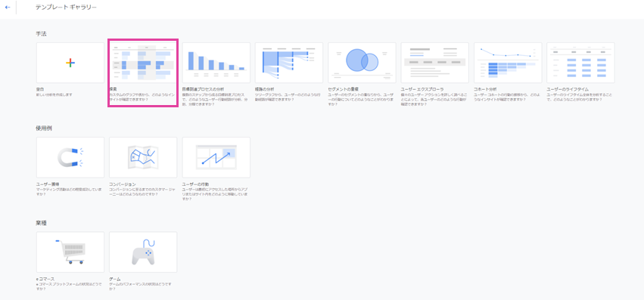
Task: Click the eコマース title text
Action: (x=45, y=279)
